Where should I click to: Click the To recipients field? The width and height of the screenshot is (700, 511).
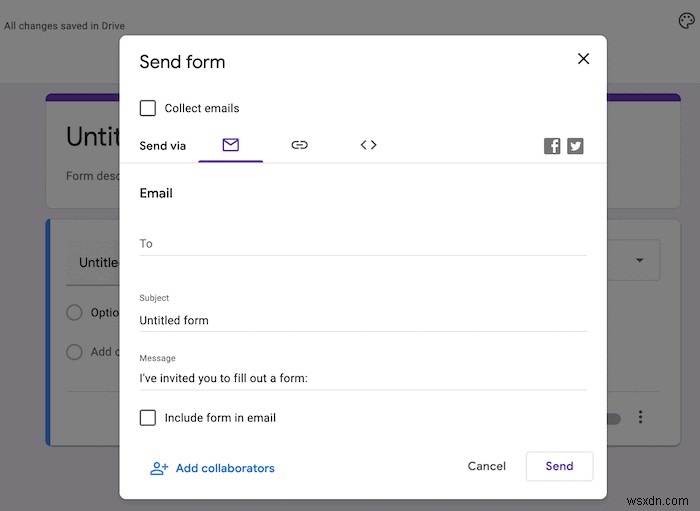(362, 244)
